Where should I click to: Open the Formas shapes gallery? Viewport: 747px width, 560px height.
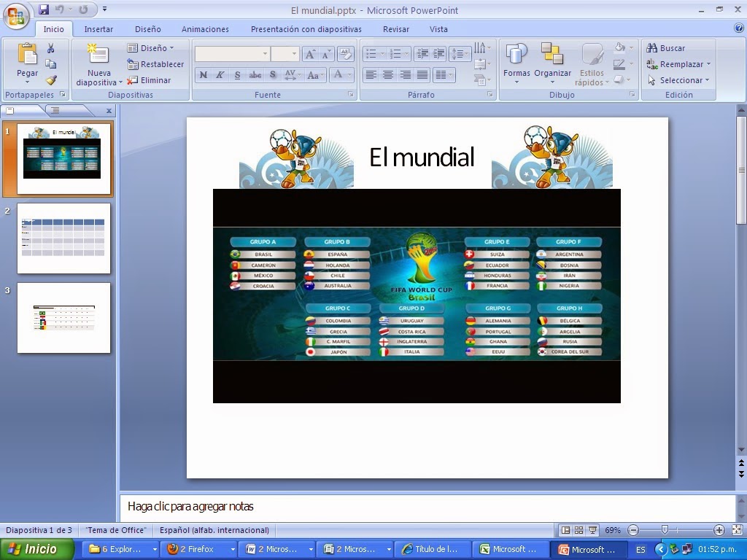[x=516, y=64]
